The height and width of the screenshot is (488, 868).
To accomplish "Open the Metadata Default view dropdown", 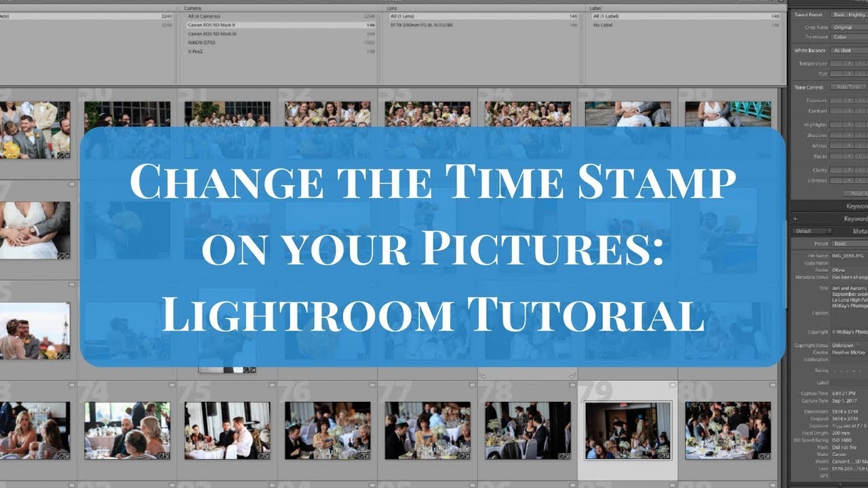I will coord(812,231).
